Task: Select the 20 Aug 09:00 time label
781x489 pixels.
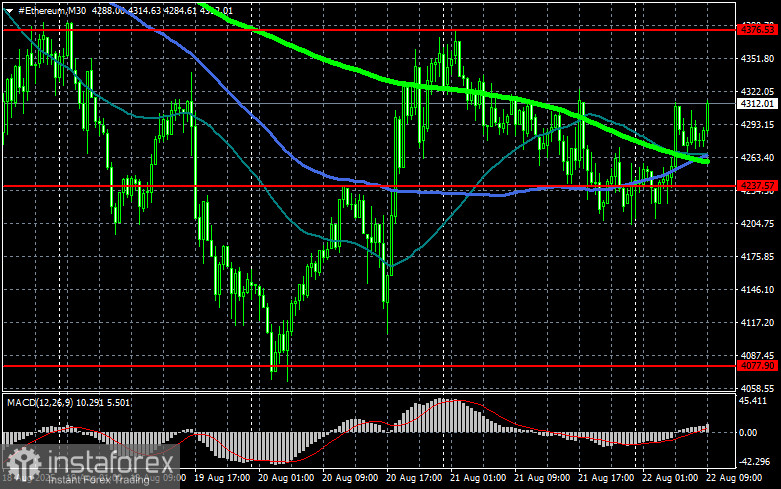Action: pos(350,478)
